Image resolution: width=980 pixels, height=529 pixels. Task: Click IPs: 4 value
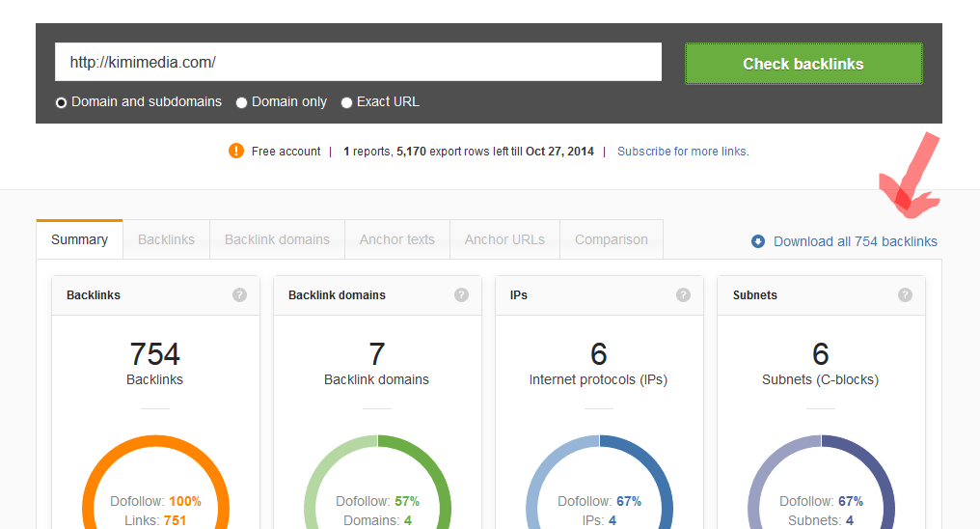[612, 520]
